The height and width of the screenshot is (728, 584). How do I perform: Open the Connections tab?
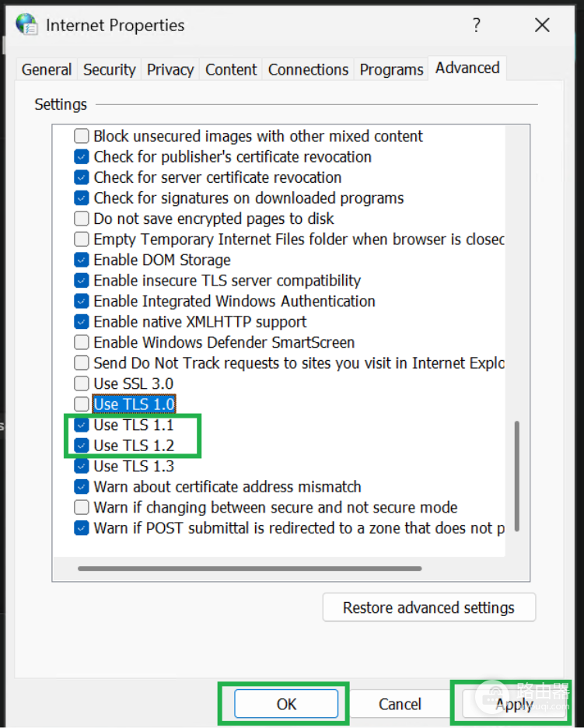[308, 70]
